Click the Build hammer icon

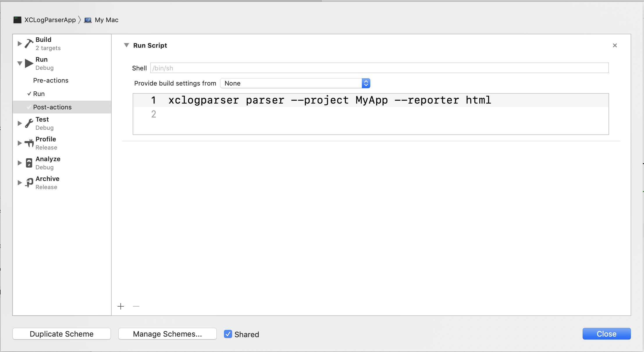click(x=29, y=43)
